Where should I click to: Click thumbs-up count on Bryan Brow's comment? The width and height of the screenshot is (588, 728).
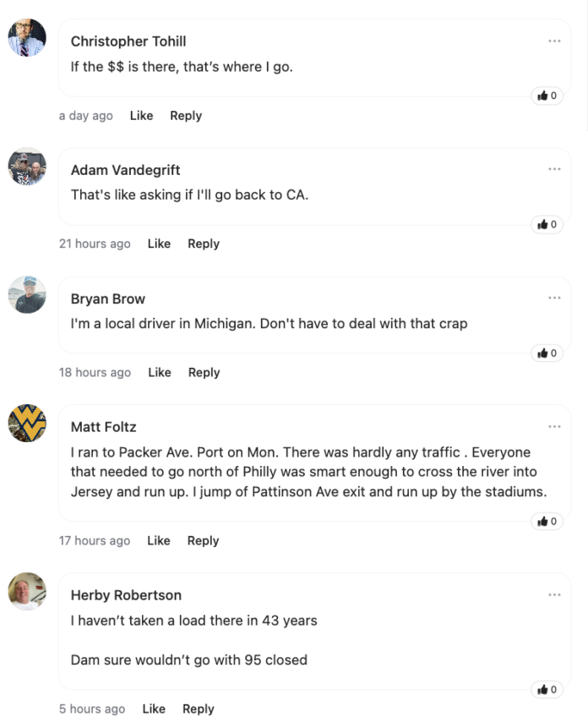click(554, 353)
